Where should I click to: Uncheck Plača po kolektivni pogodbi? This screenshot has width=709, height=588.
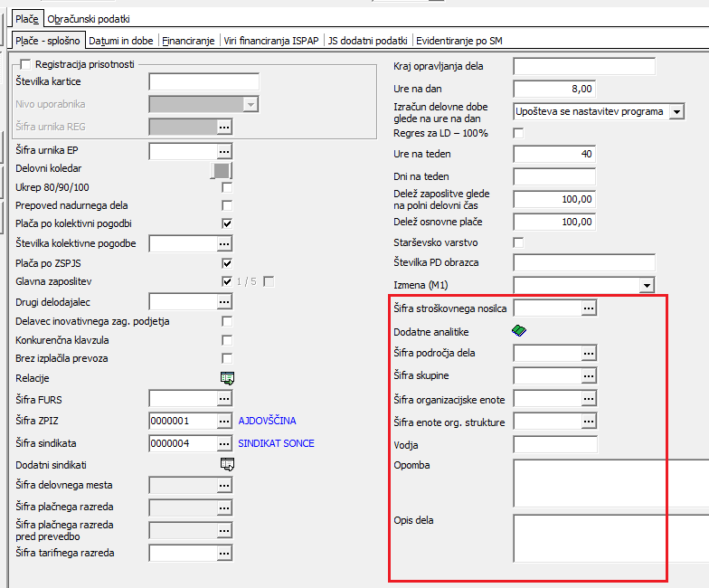click(x=227, y=223)
